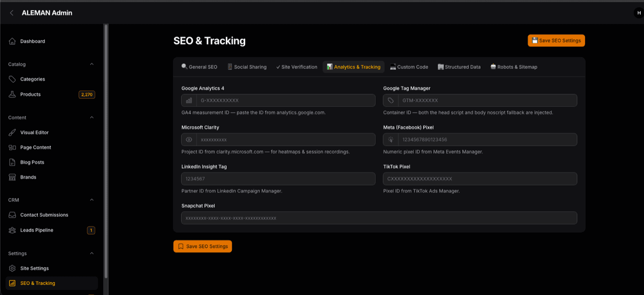Open the General SEO tab

199,67
